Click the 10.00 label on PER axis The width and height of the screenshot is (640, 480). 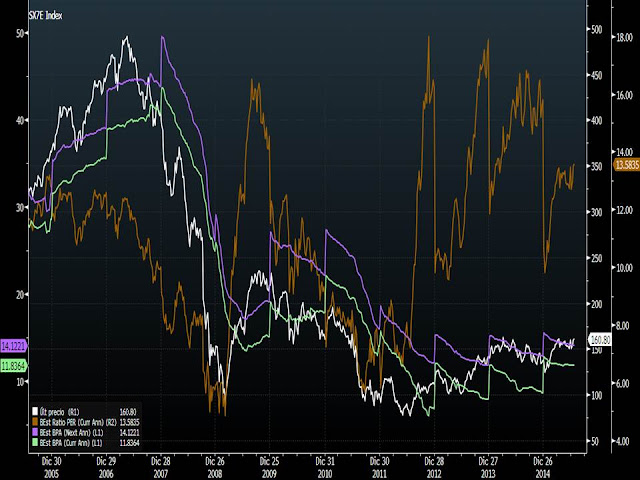point(624,268)
